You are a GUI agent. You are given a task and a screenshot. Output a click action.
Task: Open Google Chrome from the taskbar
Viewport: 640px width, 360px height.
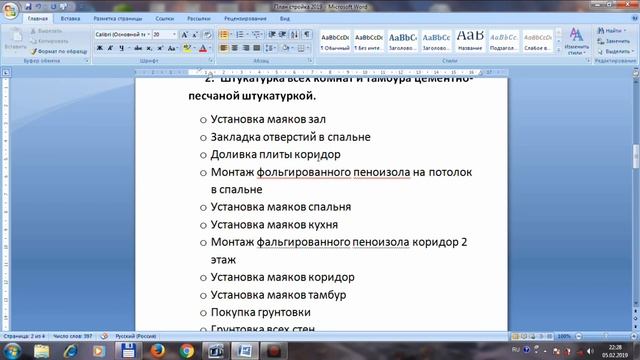(187, 351)
